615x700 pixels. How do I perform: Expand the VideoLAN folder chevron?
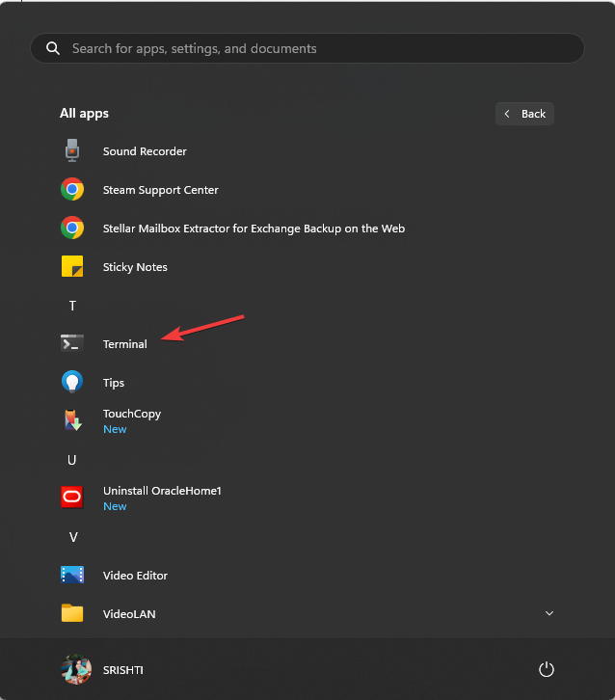click(x=549, y=613)
